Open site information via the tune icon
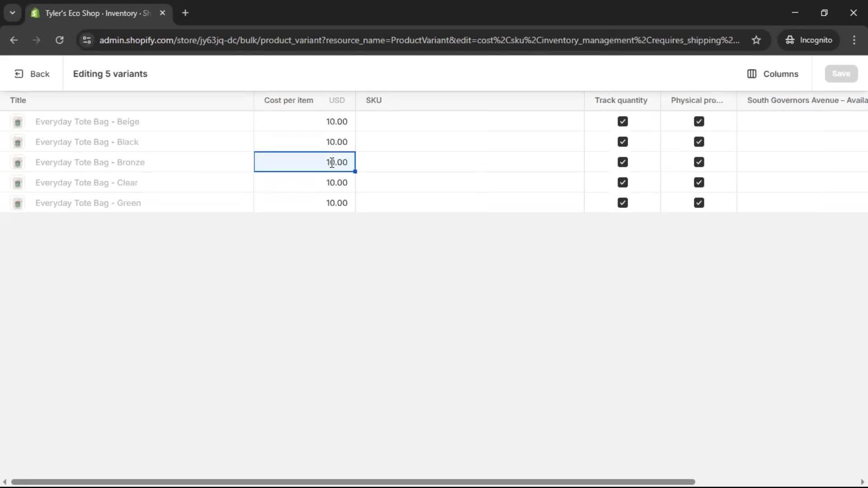The image size is (868, 488). pyautogui.click(x=86, y=40)
